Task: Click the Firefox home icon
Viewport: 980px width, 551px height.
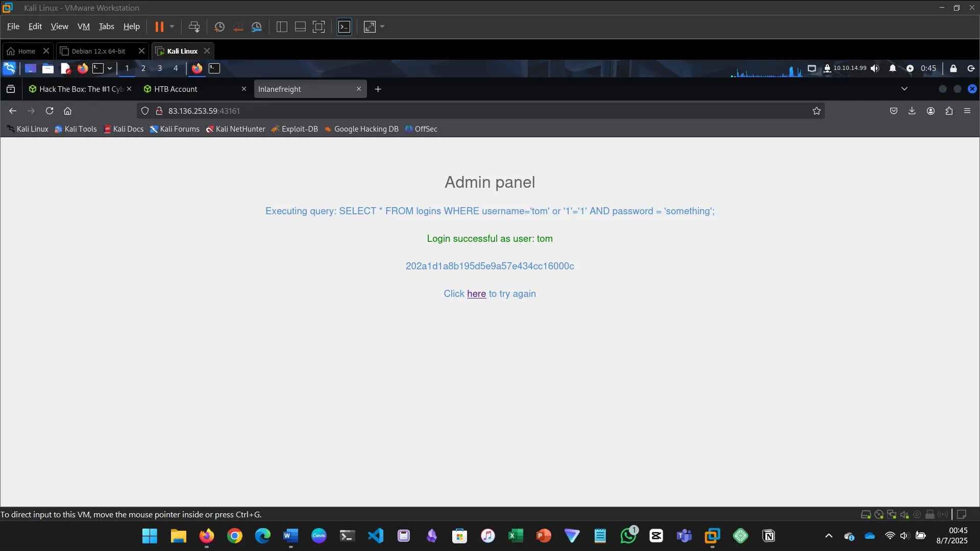Action: (x=67, y=111)
